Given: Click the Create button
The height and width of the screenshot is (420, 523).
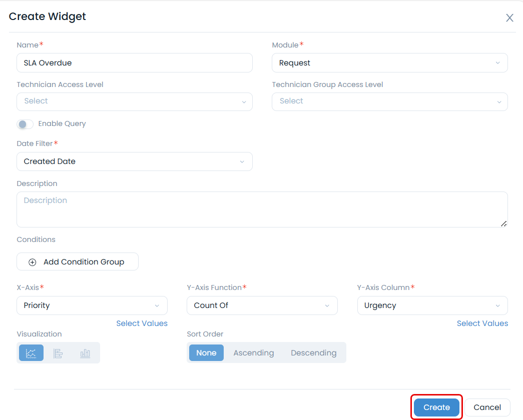Looking at the screenshot, I should pos(436,407).
